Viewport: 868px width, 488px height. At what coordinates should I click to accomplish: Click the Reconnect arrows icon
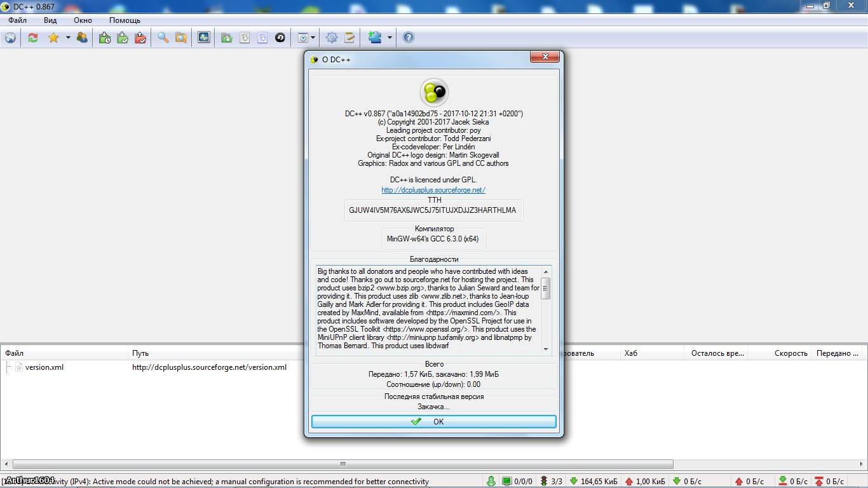(33, 38)
